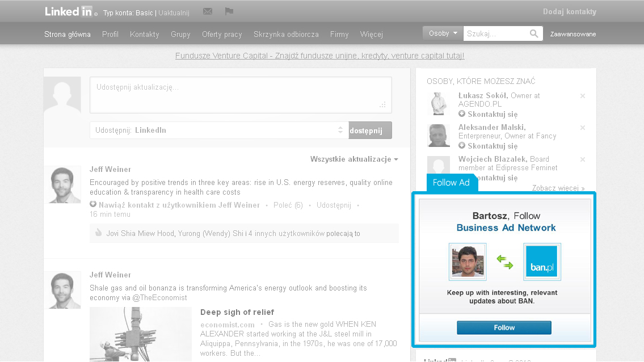Open the 4 innych użytkowników link

(x=287, y=233)
